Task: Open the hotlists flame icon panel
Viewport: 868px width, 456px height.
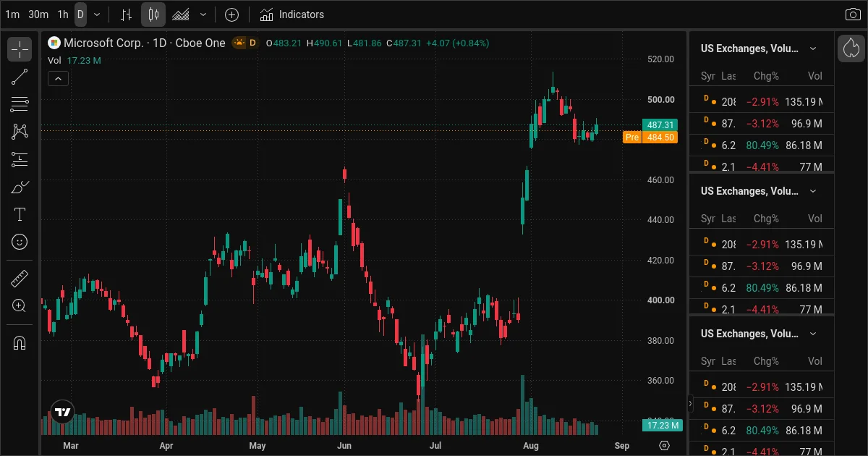Action: [x=851, y=48]
